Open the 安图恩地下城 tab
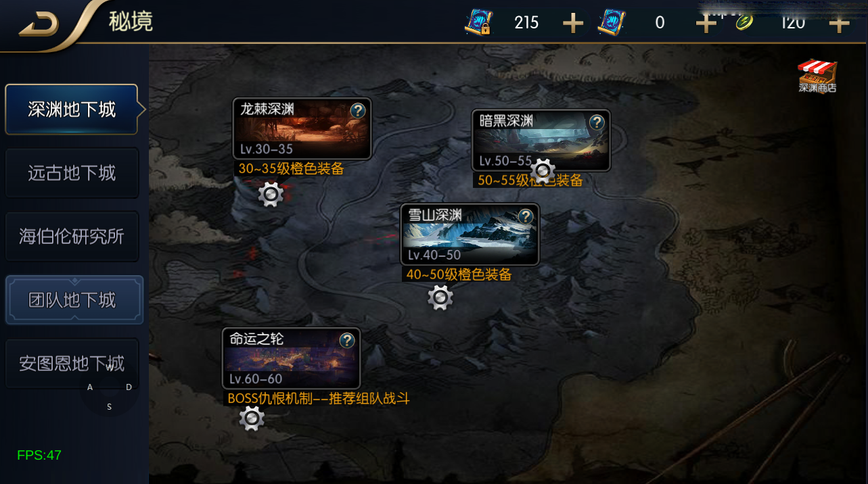Image resolution: width=868 pixels, height=484 pixels. click(x=72, y=364)
